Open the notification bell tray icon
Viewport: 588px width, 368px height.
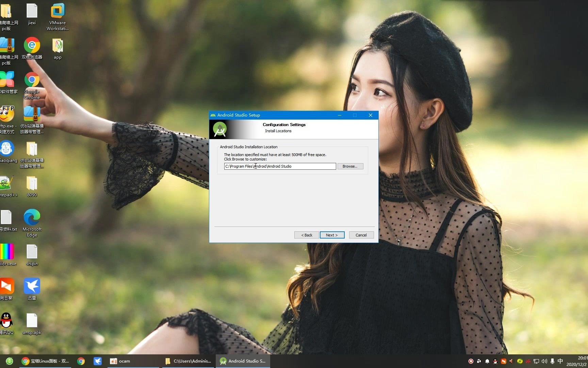pos(487,361)
